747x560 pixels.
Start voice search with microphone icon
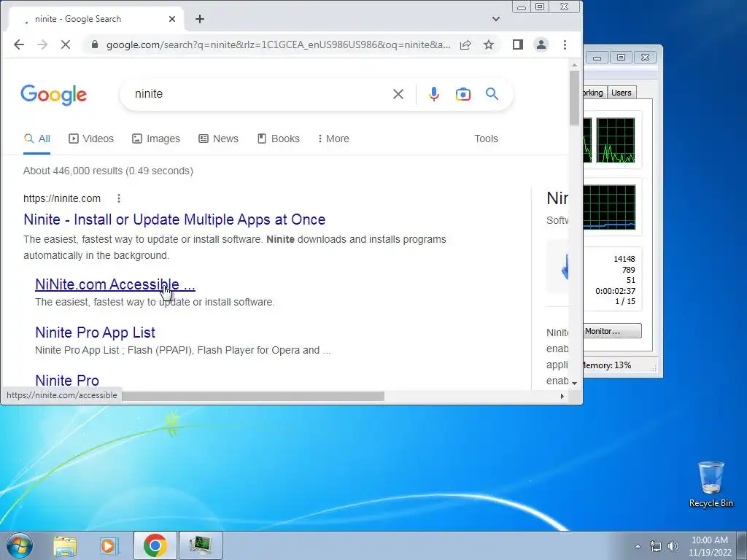(433, 94)
